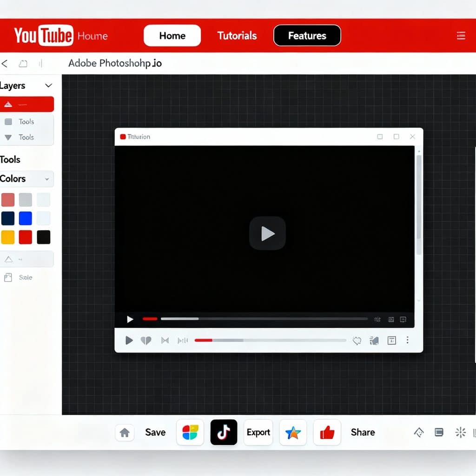Image resolution: width=476 pixels, height=476 pixels.
Task: Switch to the Tutorials tab
Action: [237, 36]
